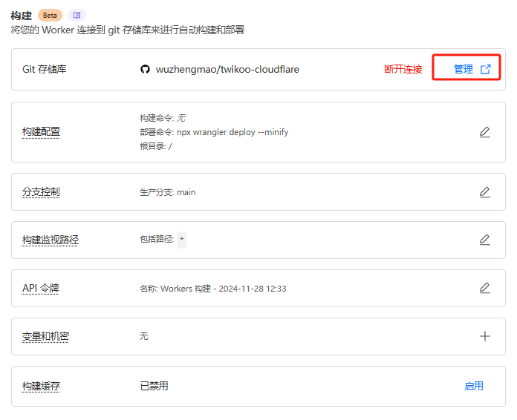
Task: Click the wuzhengmao/twikoo-cloudflare repository name
Action: click(227, 69)
